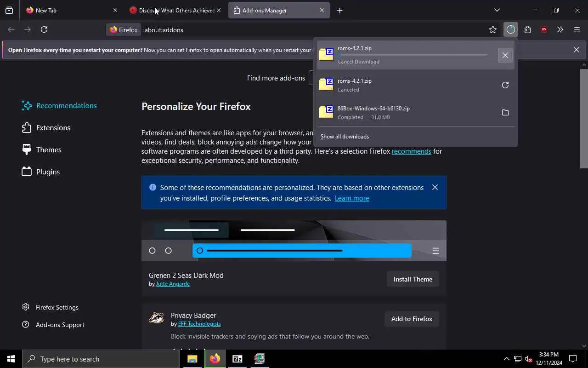Open the volume tray icon
This screenshot has width=588, height=368.
click(528, 359)
